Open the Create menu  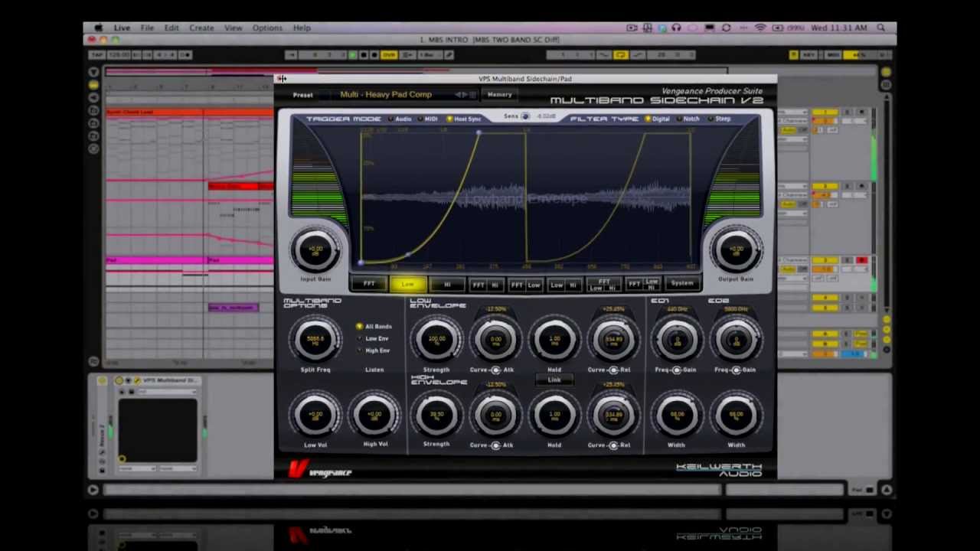pyautogui.click(x=201, y=28)
